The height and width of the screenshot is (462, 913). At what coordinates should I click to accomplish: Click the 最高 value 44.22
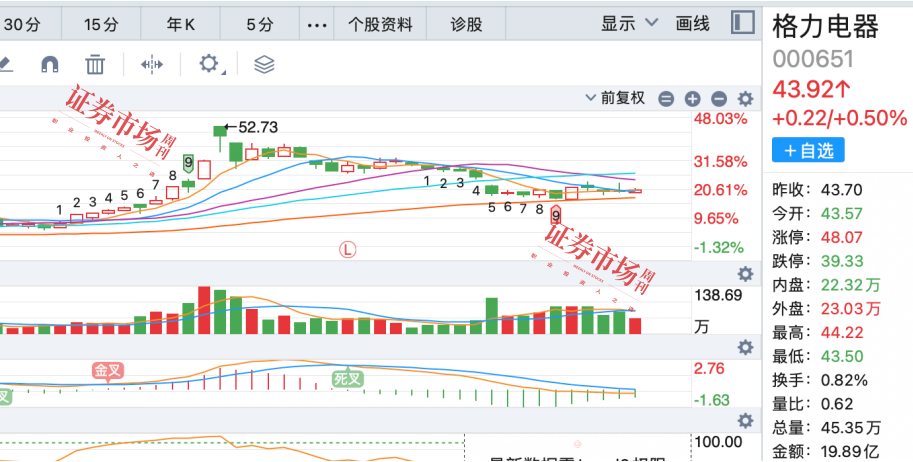(842, 333)
